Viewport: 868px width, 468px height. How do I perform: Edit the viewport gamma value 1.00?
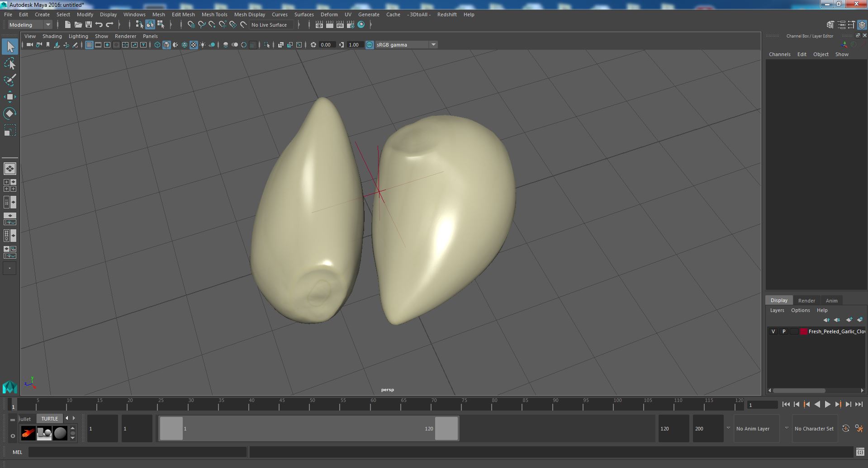tap(355, 45)
